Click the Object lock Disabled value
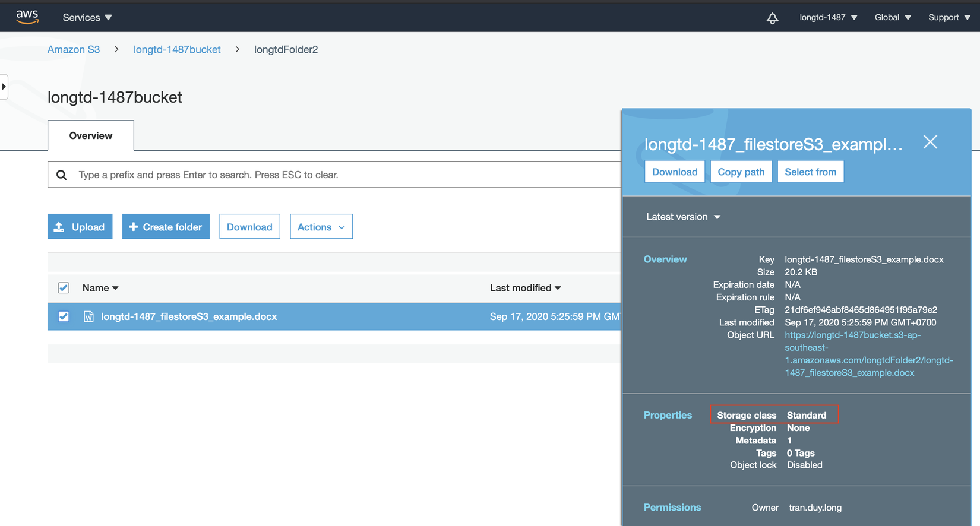Viewport: 980px width, 526px height. click(x=805, y=465)
